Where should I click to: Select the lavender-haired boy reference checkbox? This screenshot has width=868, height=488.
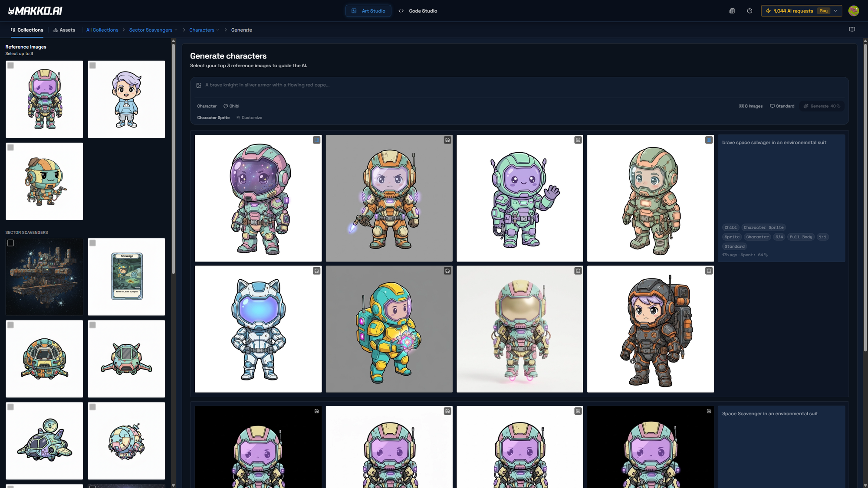(x=92, y=66)
